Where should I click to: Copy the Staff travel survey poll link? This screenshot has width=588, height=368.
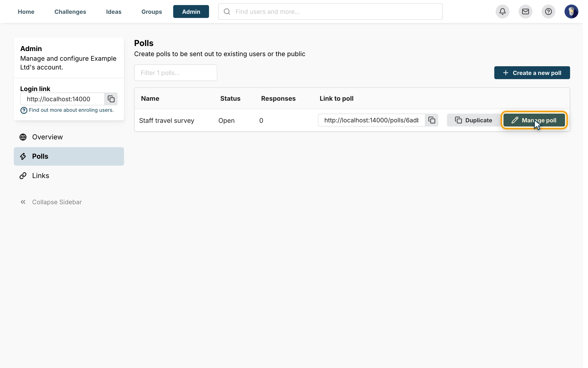point(432,120)
